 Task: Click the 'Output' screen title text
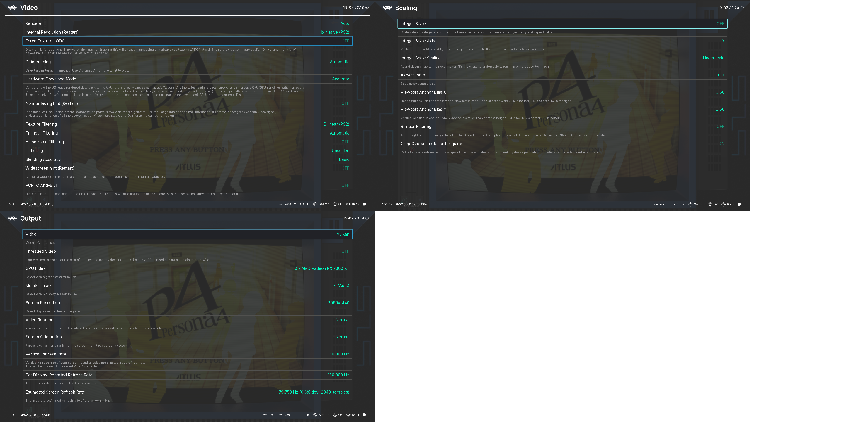[x=30, y=218]
